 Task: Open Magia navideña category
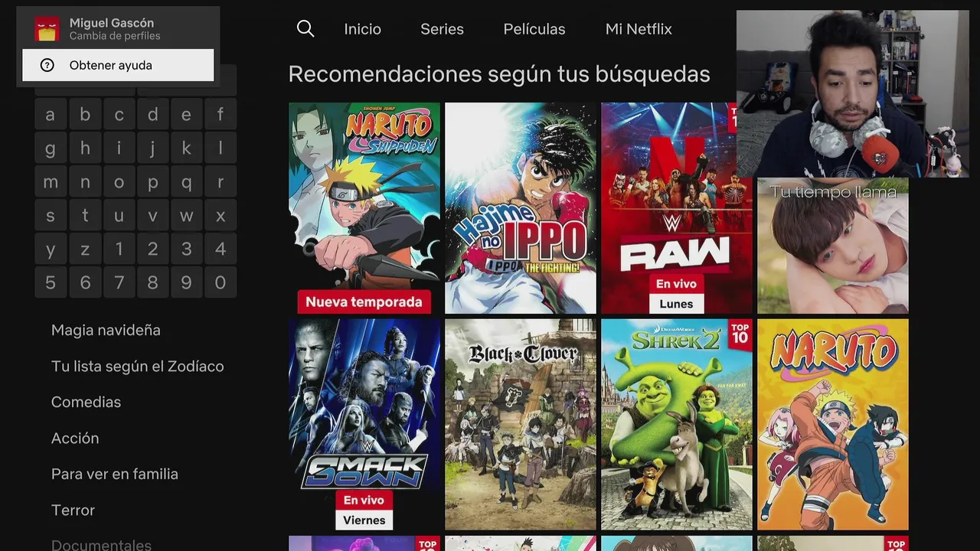point(106,330)
